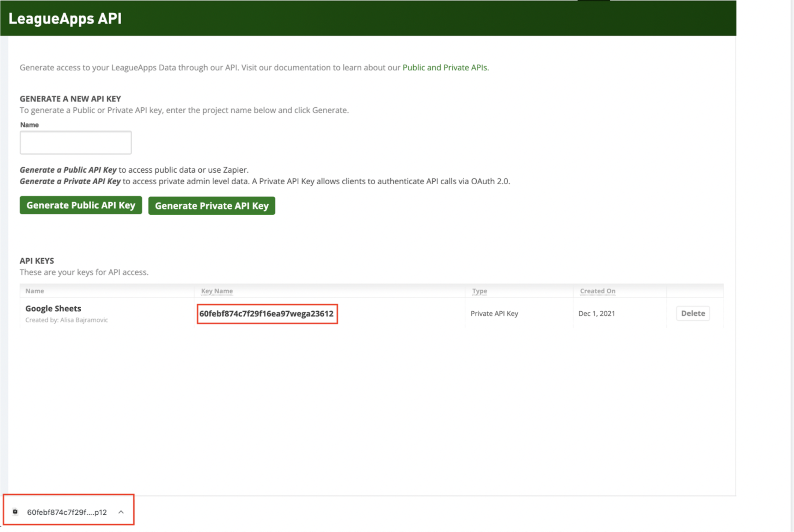Image resolution: width=794 pixels, height=532 pixels.
Task: Click Generate Public API Key
Action: 80,205
